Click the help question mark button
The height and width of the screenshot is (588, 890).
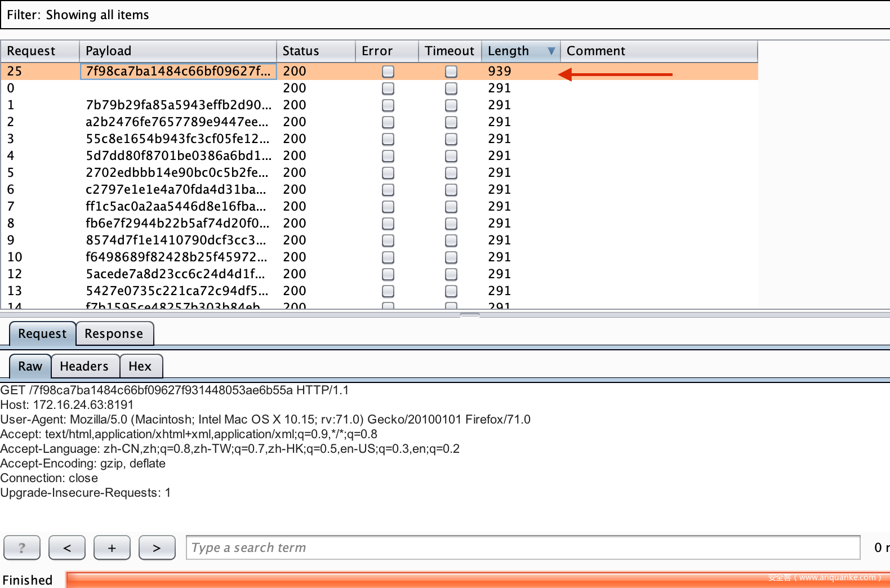pyautogui.click(x=22, y=547)
